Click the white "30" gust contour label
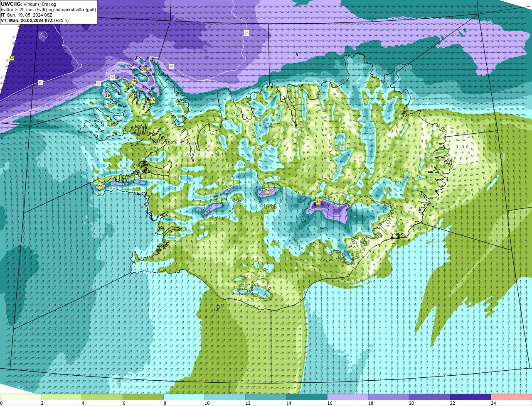 coord(40,82)
